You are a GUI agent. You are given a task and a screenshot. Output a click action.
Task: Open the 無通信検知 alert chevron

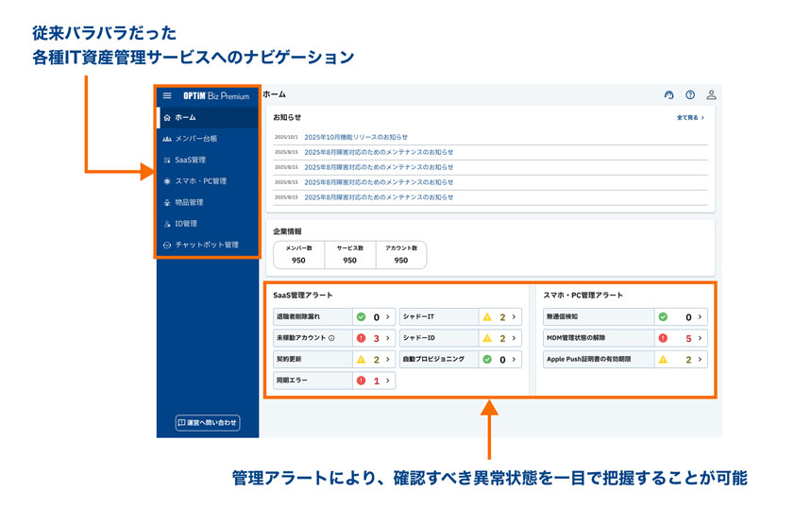tap(700, 317)
